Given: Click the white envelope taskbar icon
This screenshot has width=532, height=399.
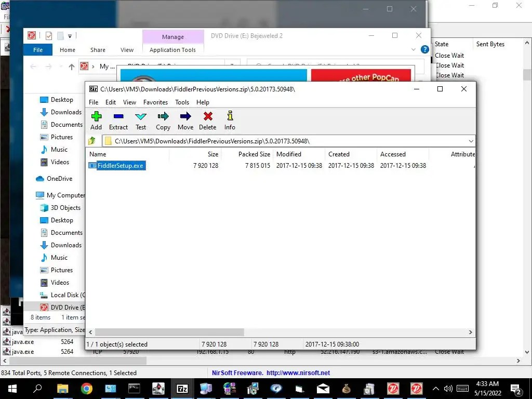Looking at the screenshot, I should coord(323,389).
